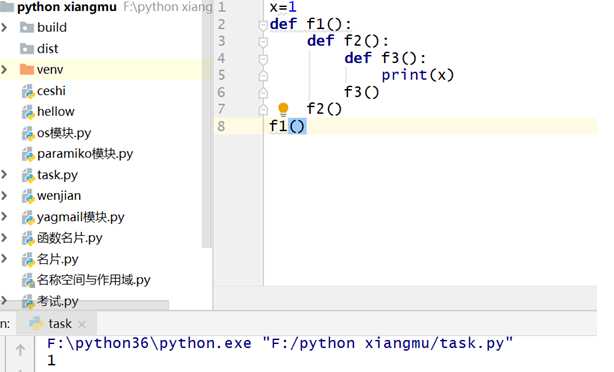The height and width of the screenshot is (372, 614).
Task: Click the yagmail模块.py file icon
Action: pos(28,217)
